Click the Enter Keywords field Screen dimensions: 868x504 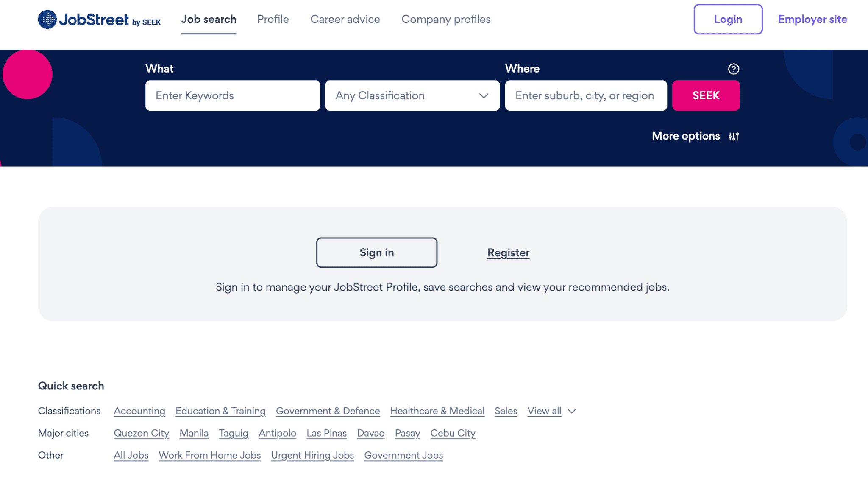click(x=232, y=95)
